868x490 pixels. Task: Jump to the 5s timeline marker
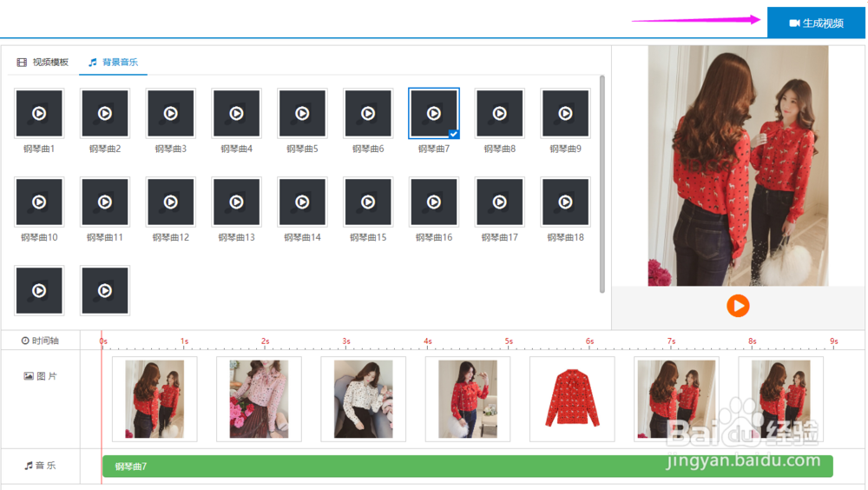[x=509, y=341]
